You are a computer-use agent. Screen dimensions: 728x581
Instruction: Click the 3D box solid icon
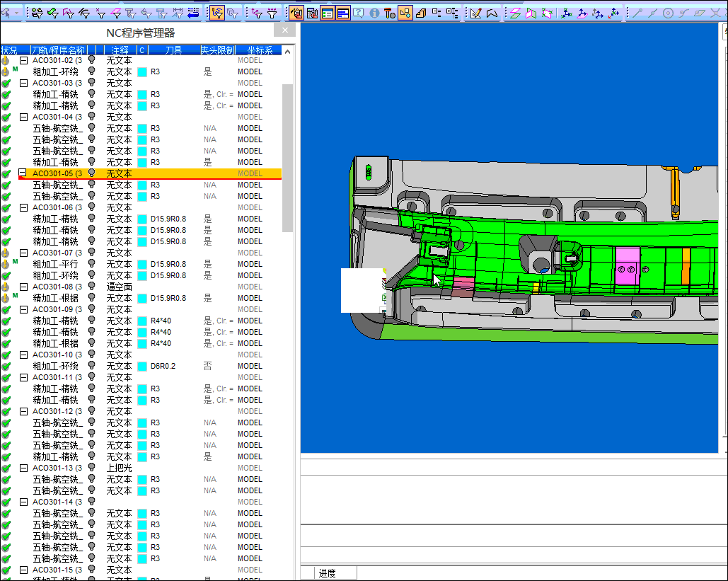click(x=421, y=13)
